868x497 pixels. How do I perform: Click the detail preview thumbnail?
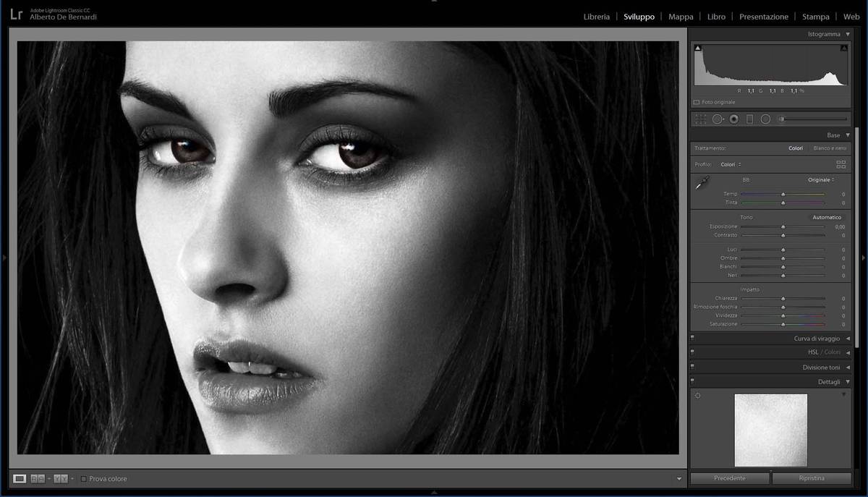(x=770, y=430)
